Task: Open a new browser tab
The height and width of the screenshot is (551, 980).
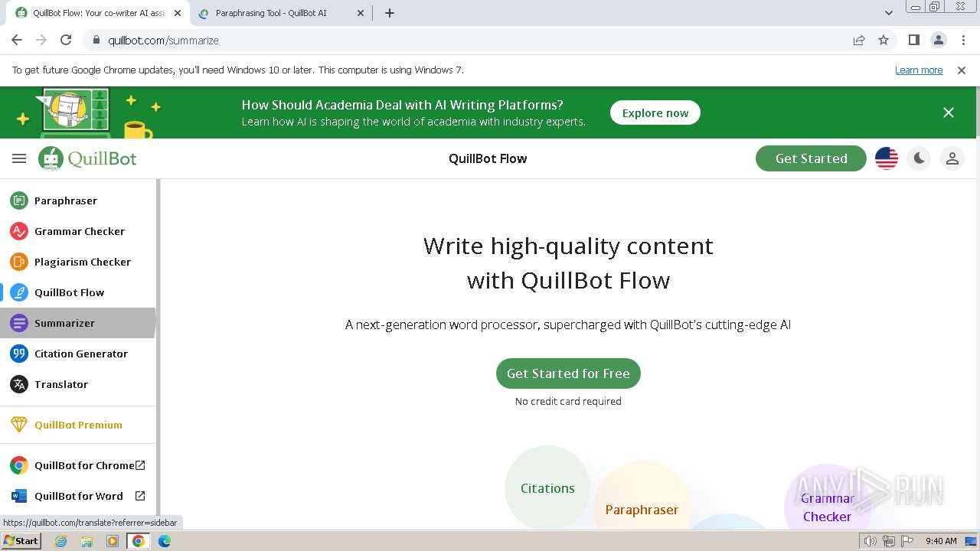Action: pos(390,13)
